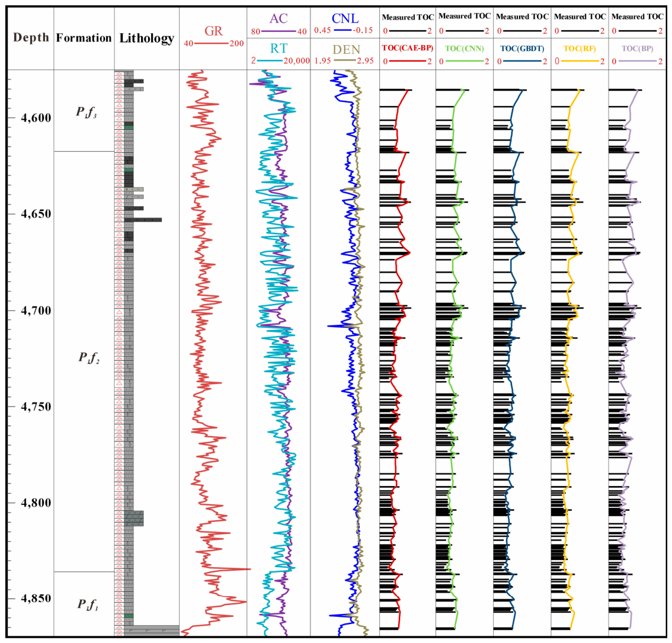Screen dimensions: 672x643
Task: Click the "4,700" depth label
Action: [x=36, y=311]
